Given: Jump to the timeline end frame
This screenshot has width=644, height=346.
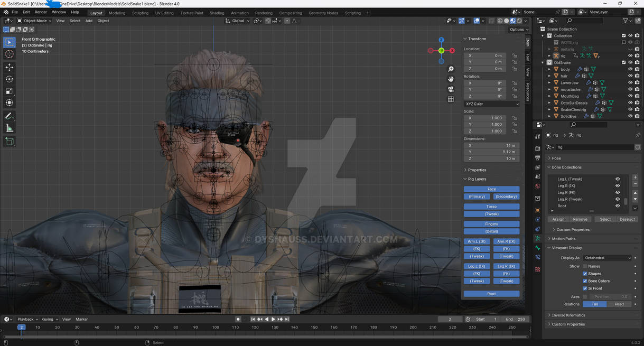Looking at the screenshot, I should (287, 319).
